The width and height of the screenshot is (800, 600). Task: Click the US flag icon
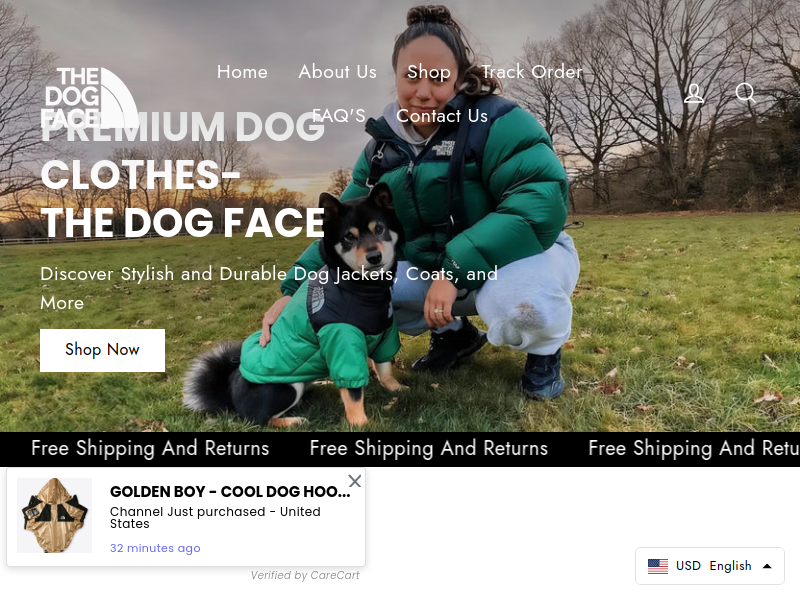[658, 566]
